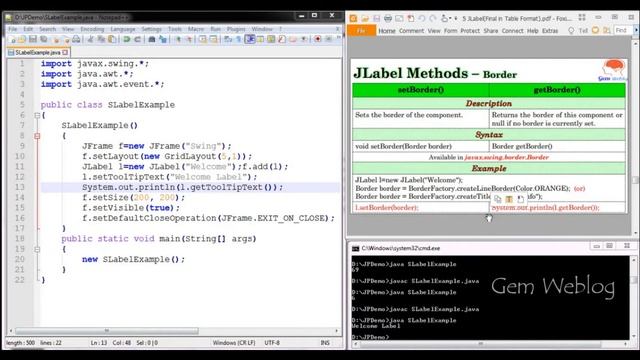Toggle Synchronize Vertical Scrolling icon
640x360 pixels.
pos(202,39)
